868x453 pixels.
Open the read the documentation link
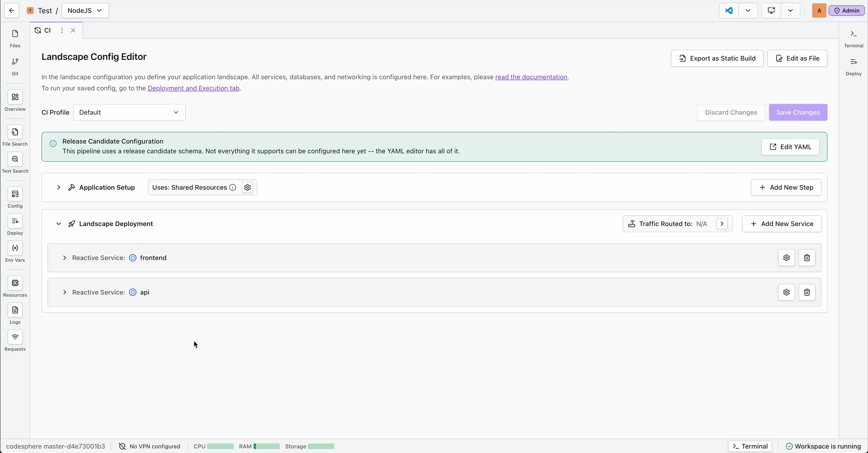click(x=531, y=77)
